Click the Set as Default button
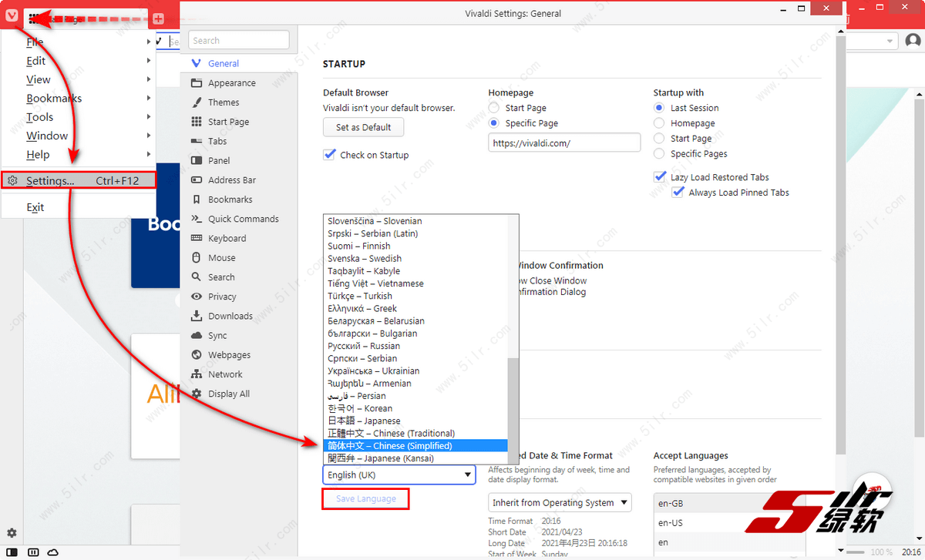Screen dimensions: 925x560 363,128
